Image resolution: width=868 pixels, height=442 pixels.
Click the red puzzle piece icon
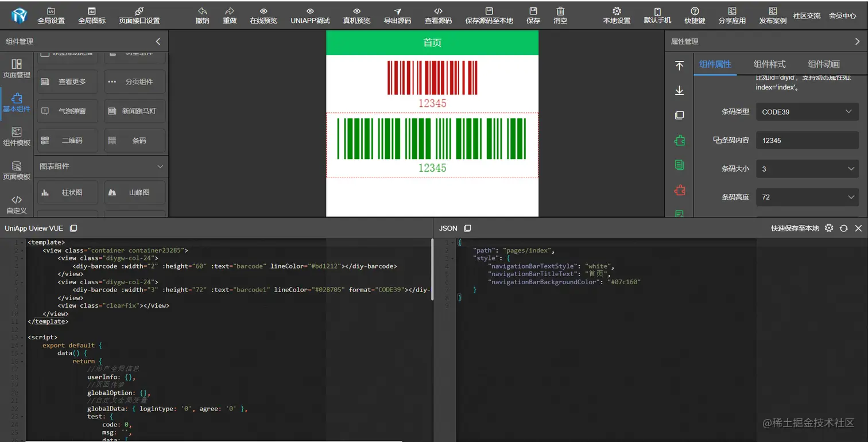pos(679,190)
